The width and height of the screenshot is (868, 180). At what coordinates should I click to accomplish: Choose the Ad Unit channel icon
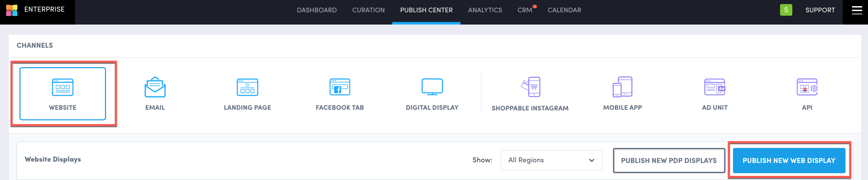tap(715, 87)
